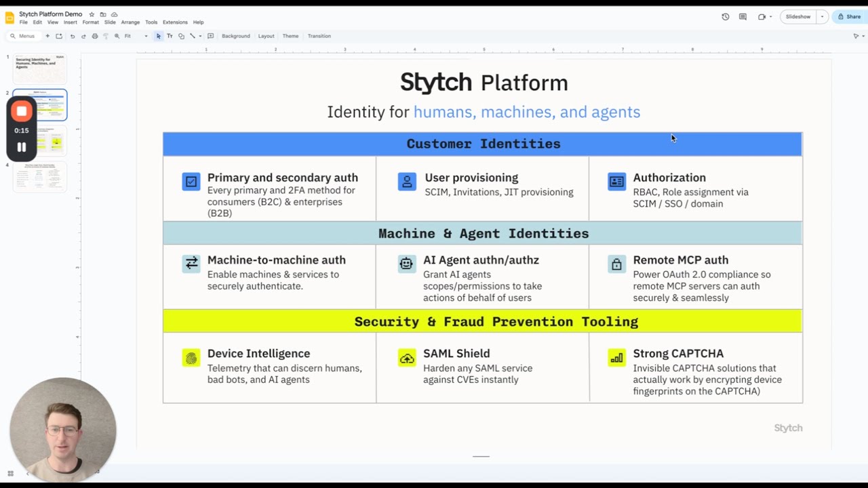
Task: Select Security & Fraud Prevention Tooling header
Action: [x=483, y=321]
